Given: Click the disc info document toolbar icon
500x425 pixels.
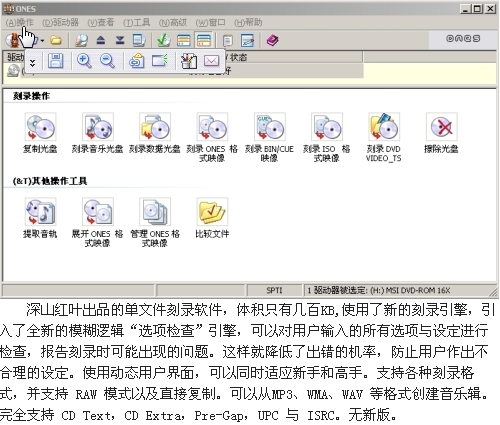Looking at the screenshot, I should (x=139, y=41).
